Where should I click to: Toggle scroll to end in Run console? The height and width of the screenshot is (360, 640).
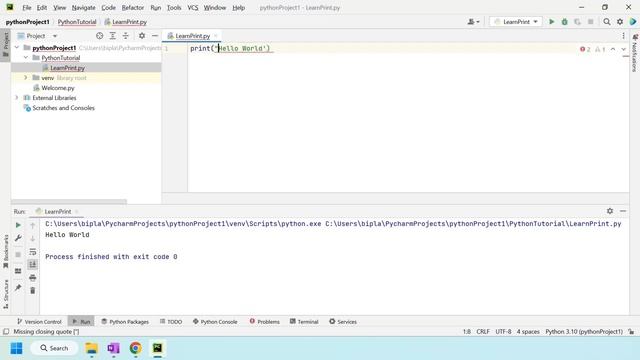33,264
